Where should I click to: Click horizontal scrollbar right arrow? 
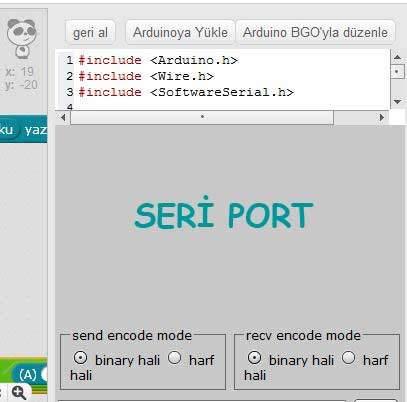[x=382, y=117]
